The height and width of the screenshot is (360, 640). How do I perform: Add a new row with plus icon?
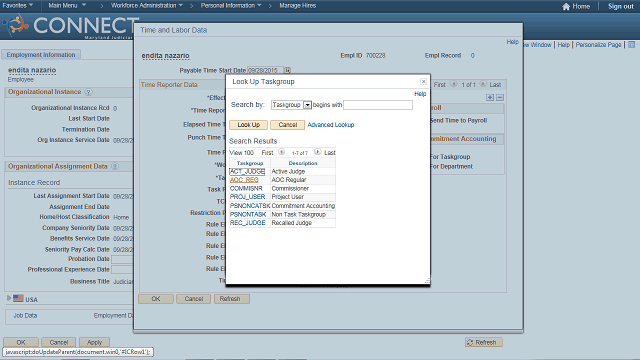point(490,98)
